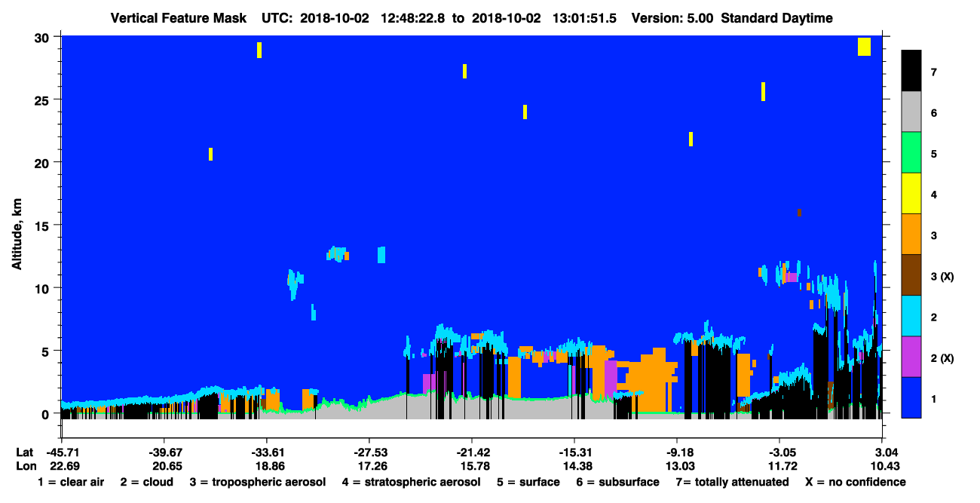Click the 'Version: 5.00' text
Image resolution: width=980 pixels, height=503 pixels.
(672, 18)
